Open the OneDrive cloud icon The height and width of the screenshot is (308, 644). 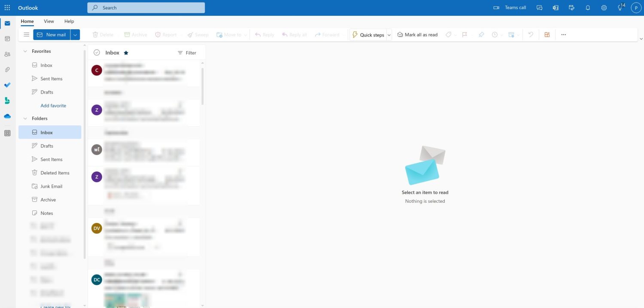(7, 116)
